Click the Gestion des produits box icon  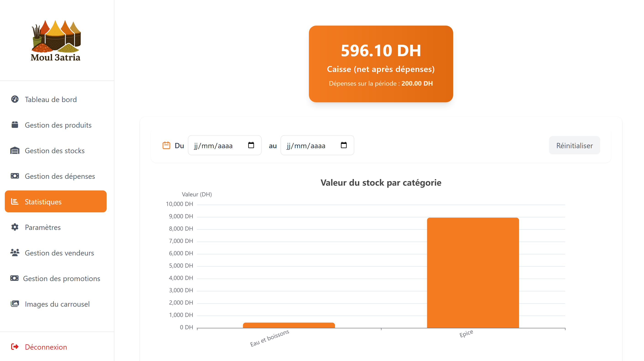15,125
